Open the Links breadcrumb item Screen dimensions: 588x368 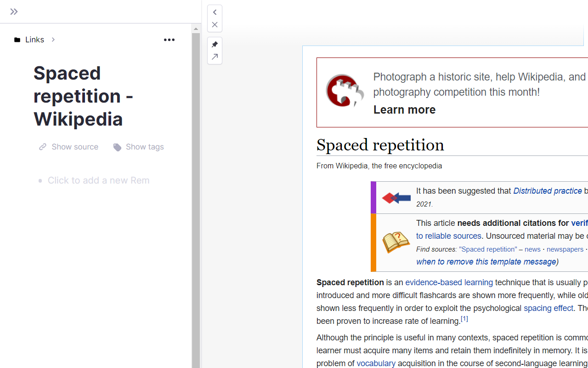click(x=35, y=40)
